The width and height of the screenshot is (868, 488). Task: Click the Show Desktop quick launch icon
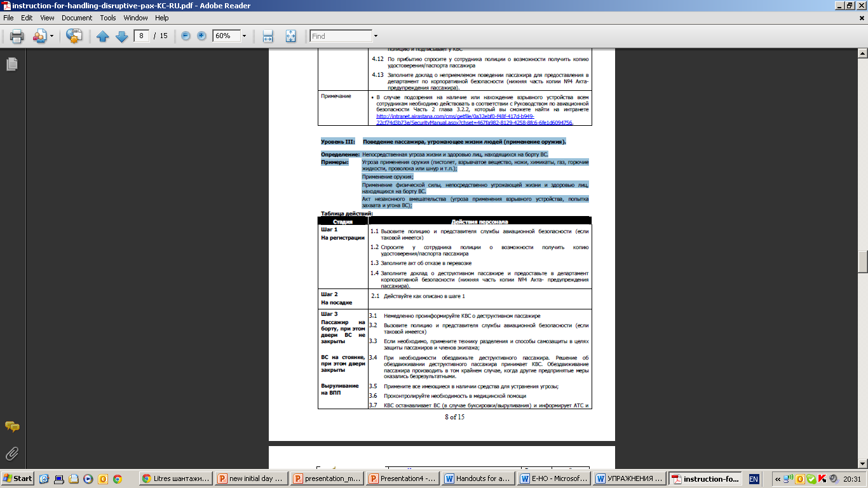58,479
